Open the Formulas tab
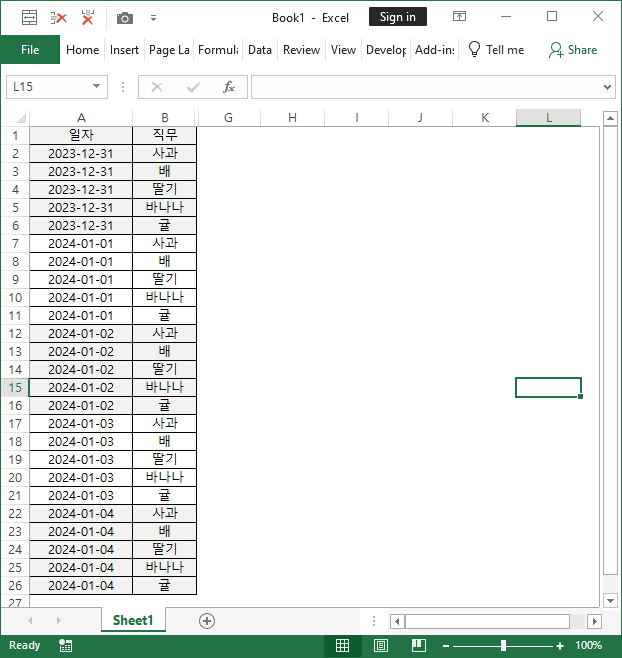 point(218,50)
